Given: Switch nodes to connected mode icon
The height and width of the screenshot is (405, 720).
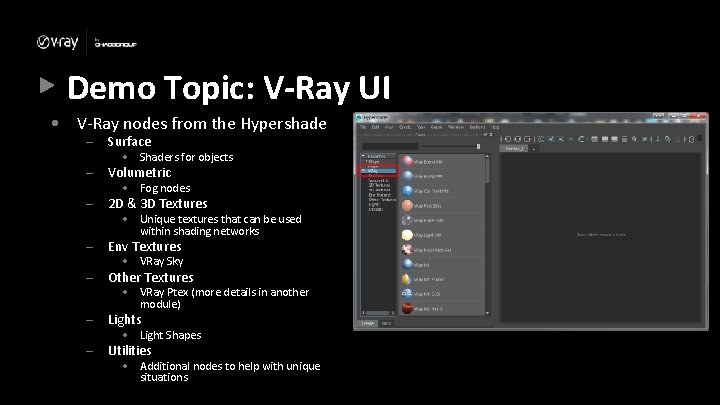Looking at the screenshot, I should (x=605, y=139).
